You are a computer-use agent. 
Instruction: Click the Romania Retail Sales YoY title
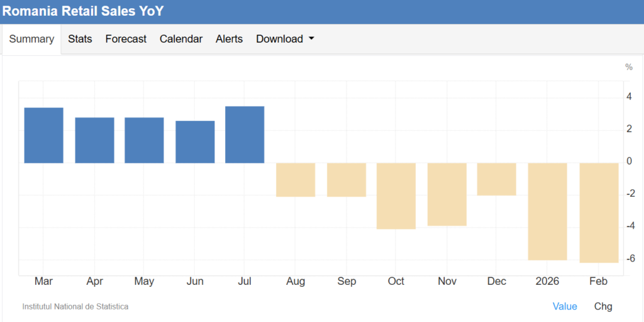(x=83, y=11)
